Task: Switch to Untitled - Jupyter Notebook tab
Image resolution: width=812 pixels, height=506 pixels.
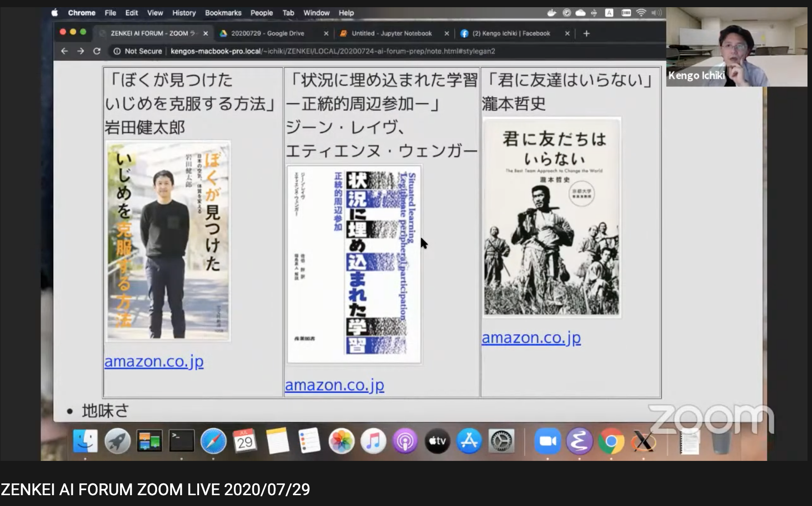Action: (x=392, y=33)
